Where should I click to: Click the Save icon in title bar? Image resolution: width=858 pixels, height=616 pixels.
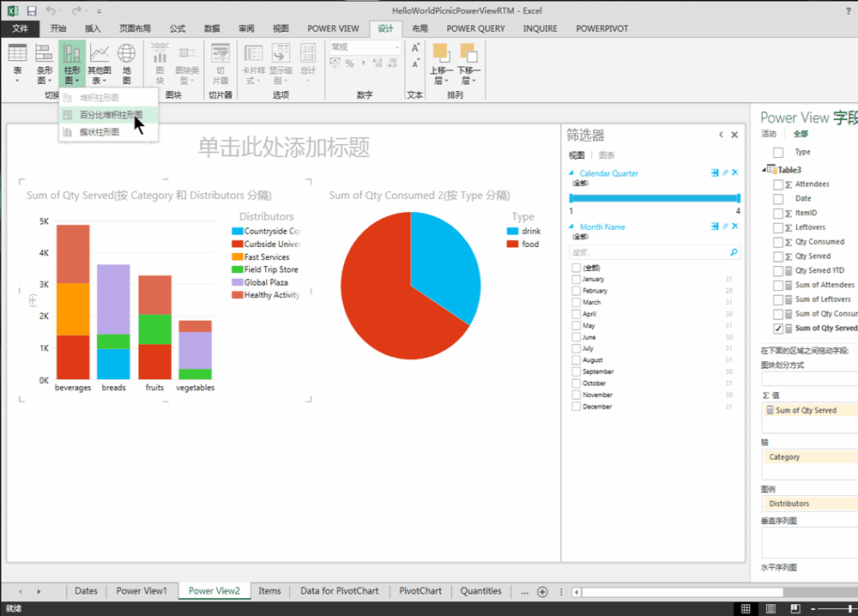pyautogui.click(x=32, y=10)
